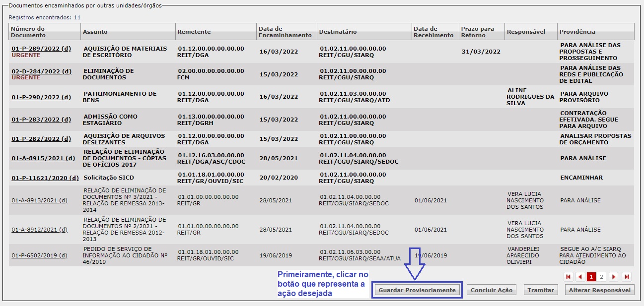Click action ANALISAR PROPOSTAS DE ORÇAMENTO
Screen dimensions: 644x306
595,139
